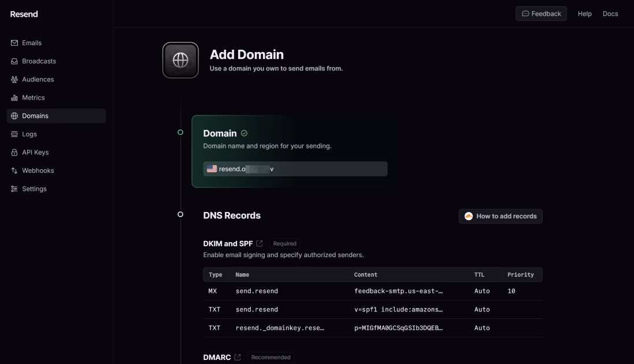This screenshot has height=364, width=634.
Task: Click Auto TTL in the domainkey row
Action: pyautogui.click(x=482, y=328)
